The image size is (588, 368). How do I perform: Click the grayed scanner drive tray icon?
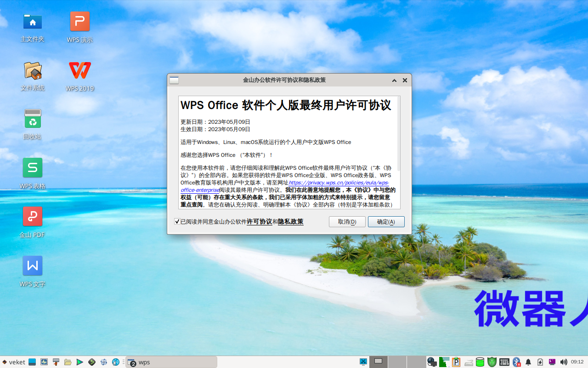469,362
